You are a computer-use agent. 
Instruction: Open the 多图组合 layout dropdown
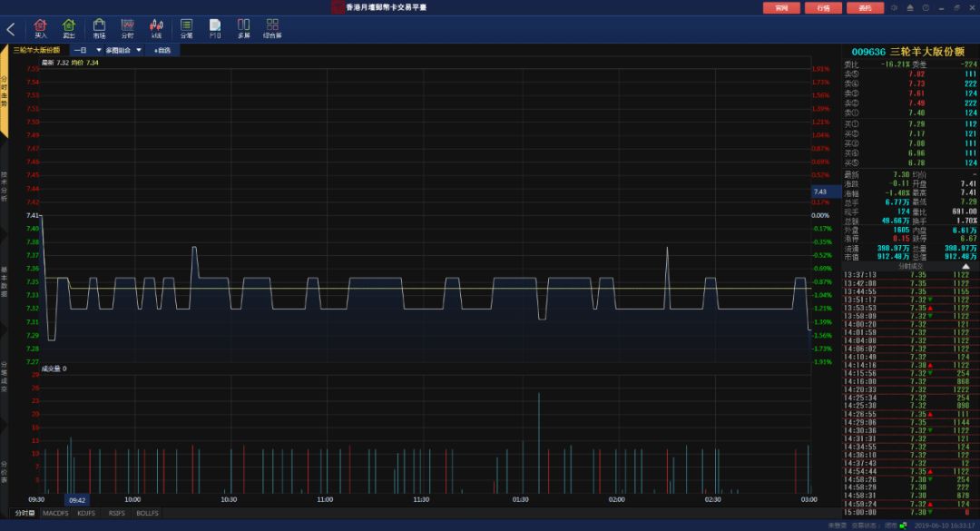point(123,50)
